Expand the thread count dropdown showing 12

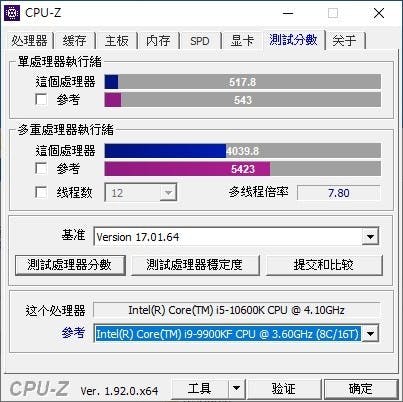(x=168, y=192)
